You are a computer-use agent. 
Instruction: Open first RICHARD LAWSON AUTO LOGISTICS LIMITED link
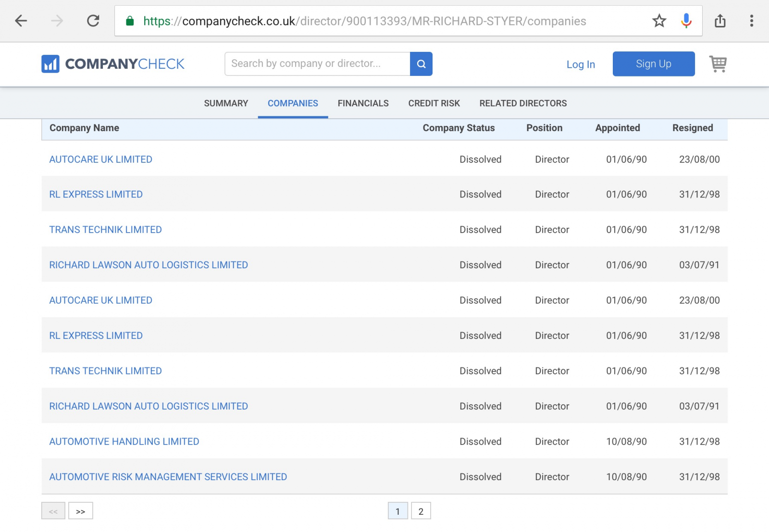[149, 265]
